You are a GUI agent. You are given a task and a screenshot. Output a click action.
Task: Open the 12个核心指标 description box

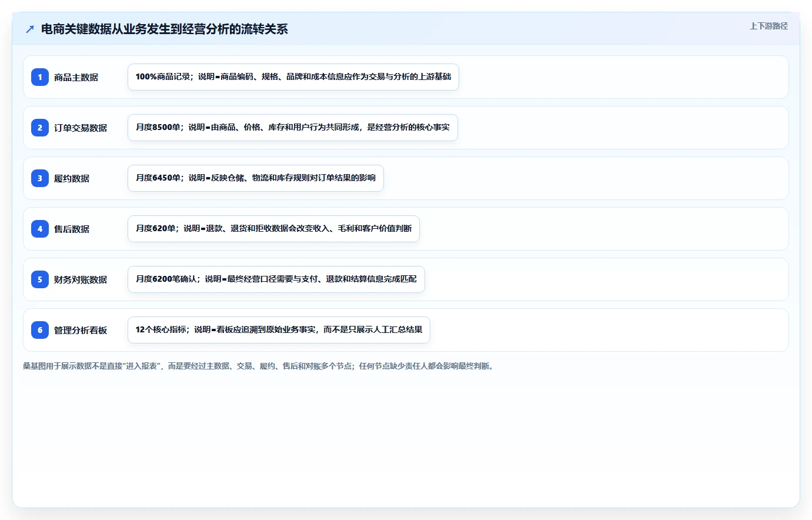point(279,330)
